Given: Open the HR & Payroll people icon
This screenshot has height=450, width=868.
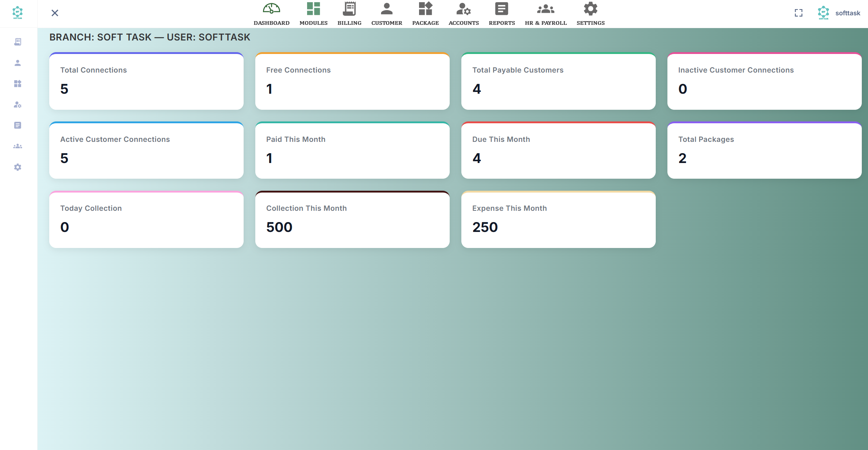Looking at the screenshot, I should pyautogui.click(x=546, y=8).
